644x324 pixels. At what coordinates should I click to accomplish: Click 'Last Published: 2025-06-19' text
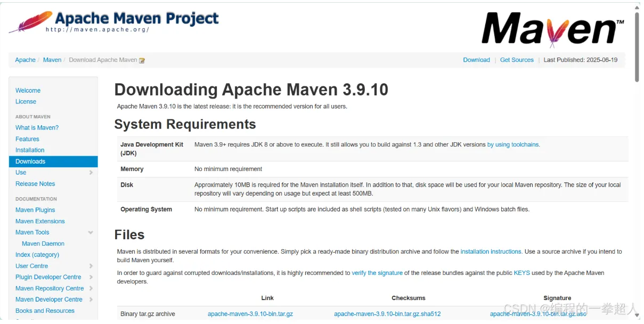tap(581, 60)
